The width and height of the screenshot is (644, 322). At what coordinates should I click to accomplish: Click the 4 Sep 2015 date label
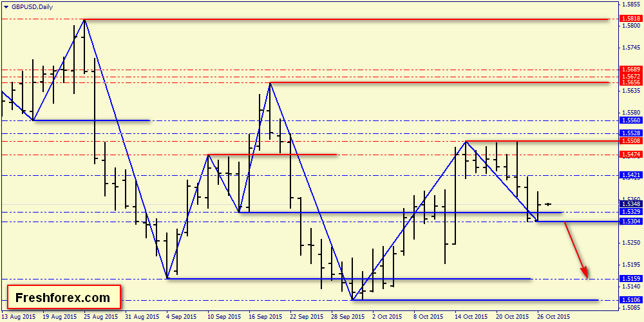[182, 317]
